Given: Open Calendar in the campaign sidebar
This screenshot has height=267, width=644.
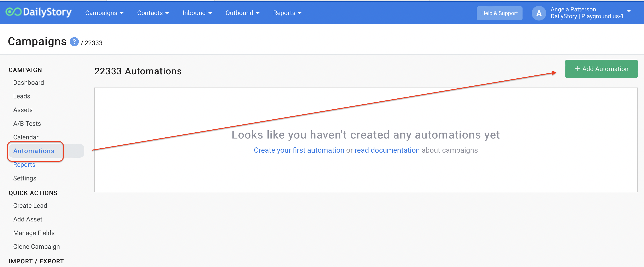Looking at the screenshot, I should click(26, 138).
